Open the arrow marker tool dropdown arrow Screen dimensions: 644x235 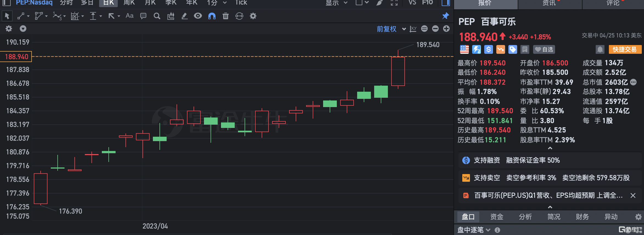119,16
